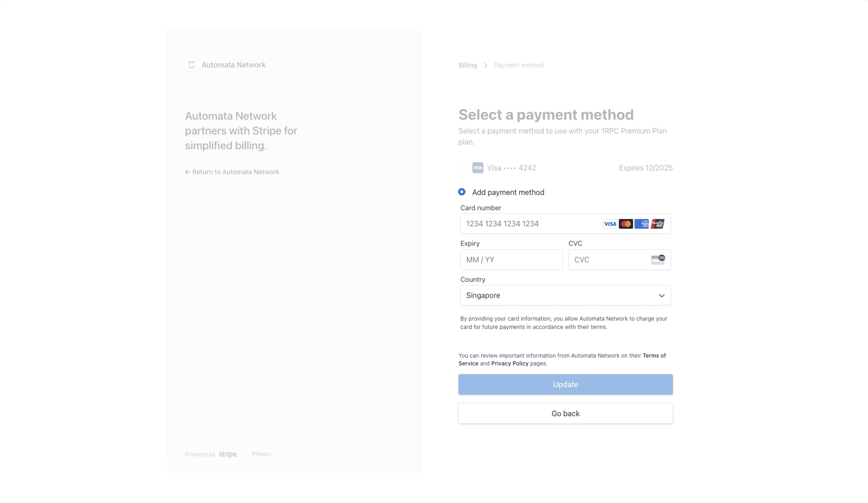
Task: Follow Return to Automata Network link
Action: click(232, 172)
